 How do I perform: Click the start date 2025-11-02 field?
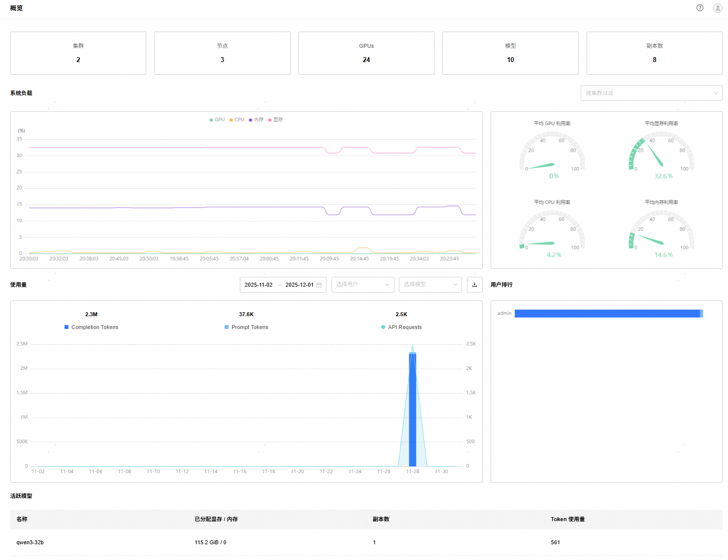tap(259, 285)
